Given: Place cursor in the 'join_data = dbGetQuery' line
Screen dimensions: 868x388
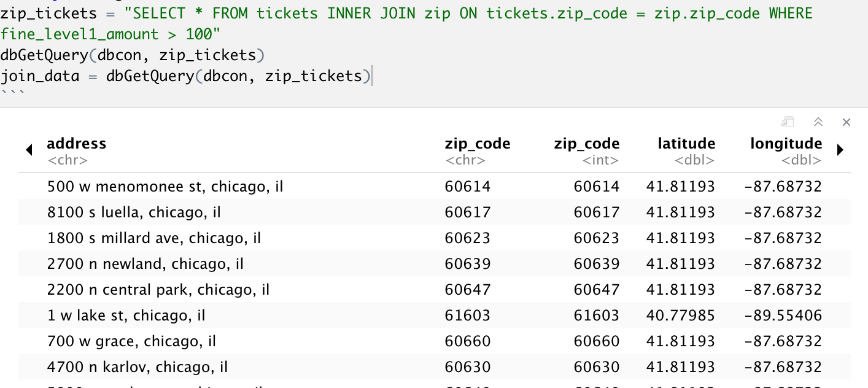Looking at the screenshot, I should coord(187,76).
